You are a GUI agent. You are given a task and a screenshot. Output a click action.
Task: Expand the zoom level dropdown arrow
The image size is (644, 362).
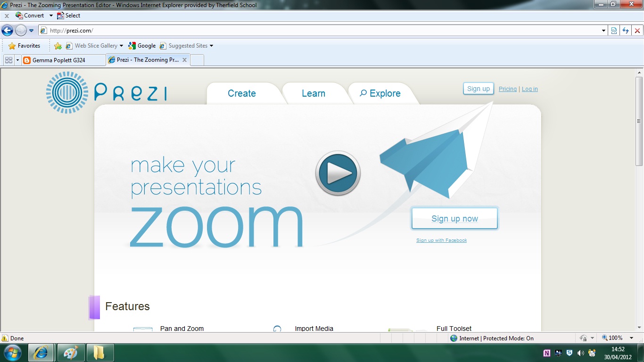(x=632, y=338)
